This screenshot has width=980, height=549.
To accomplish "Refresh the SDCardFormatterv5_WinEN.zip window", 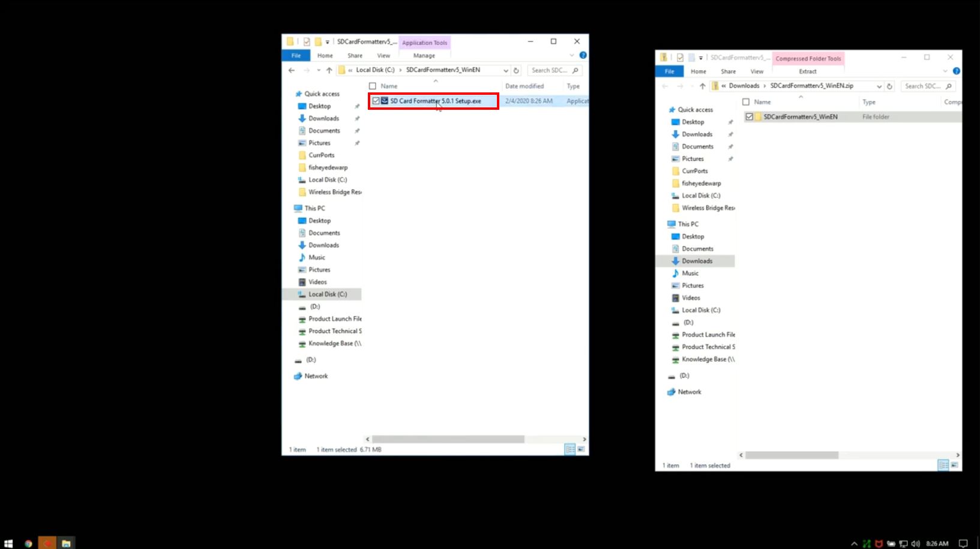I will point(889,86).
